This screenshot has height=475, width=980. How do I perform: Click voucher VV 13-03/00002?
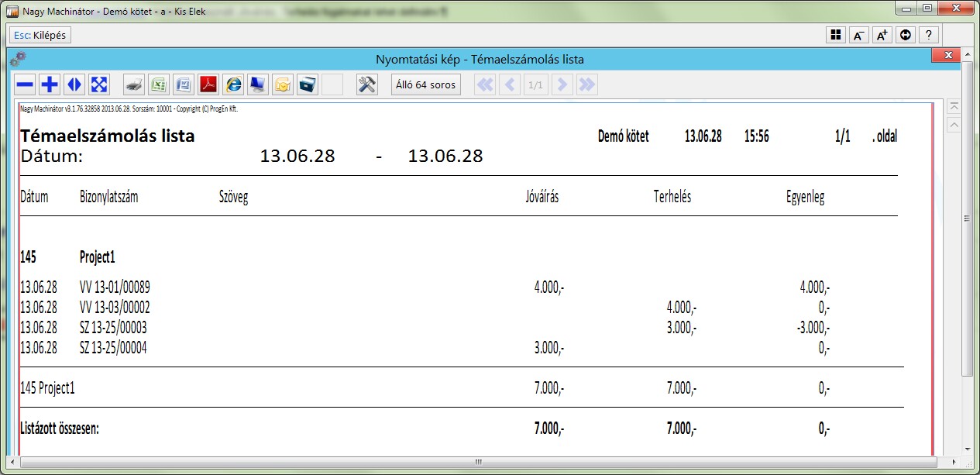[x=115, y=308]
